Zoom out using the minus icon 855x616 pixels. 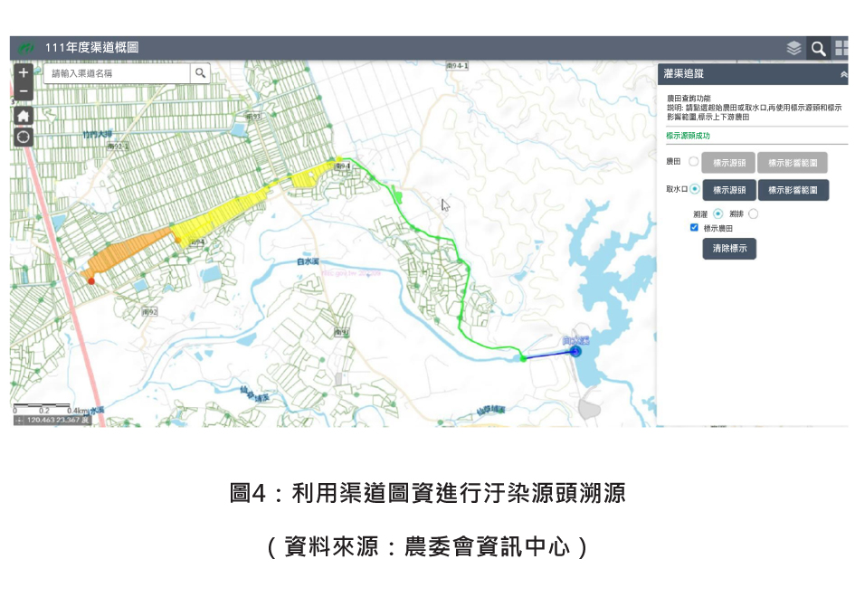(x=22, y=92)
